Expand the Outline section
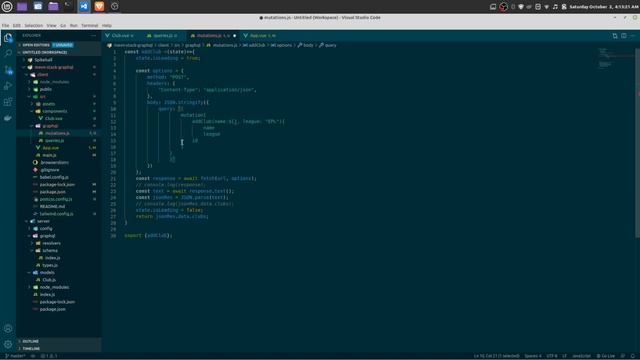Screen dimensions: 640x360 [59, 341]
